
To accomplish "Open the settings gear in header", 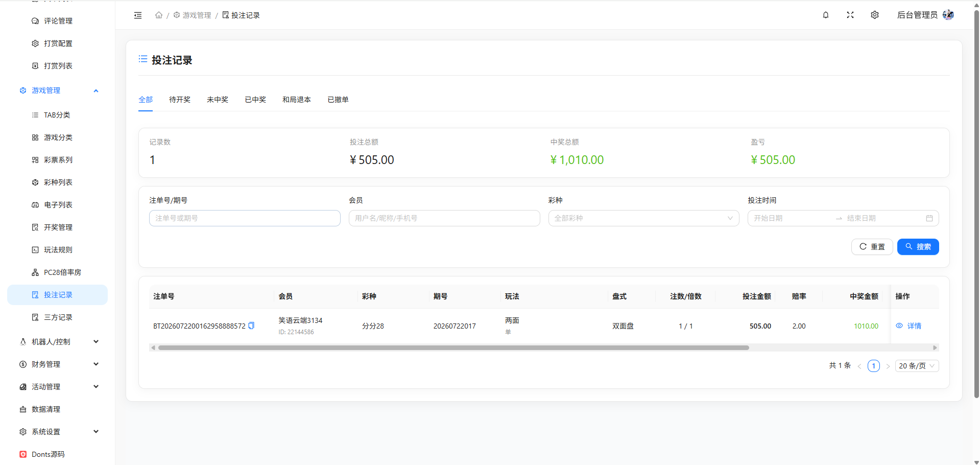I will [875, 15].
